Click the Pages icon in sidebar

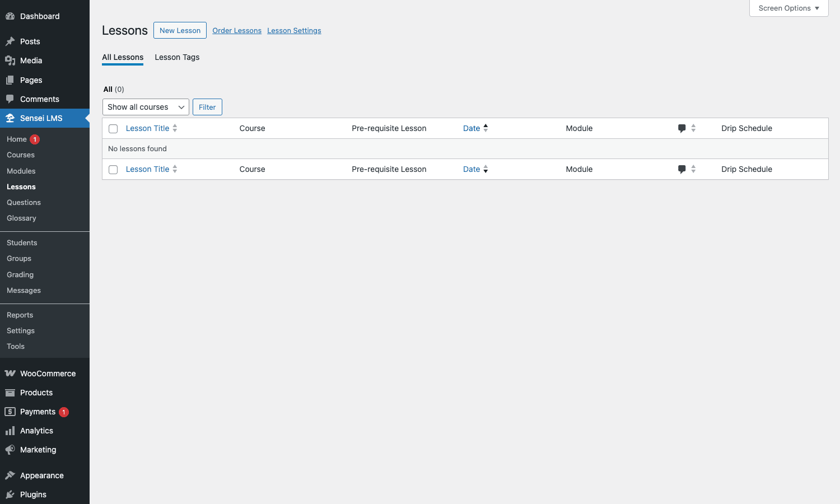(10, 80)
